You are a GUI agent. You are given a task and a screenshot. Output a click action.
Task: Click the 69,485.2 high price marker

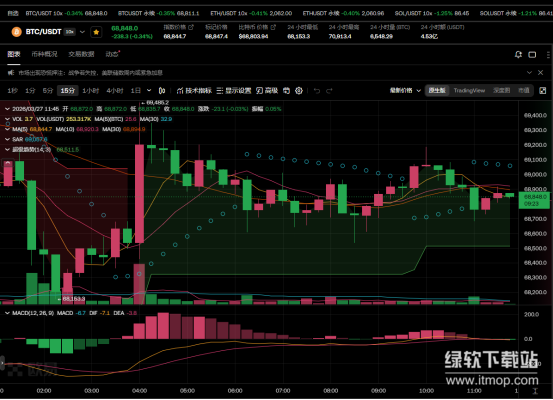pos(158,102)
